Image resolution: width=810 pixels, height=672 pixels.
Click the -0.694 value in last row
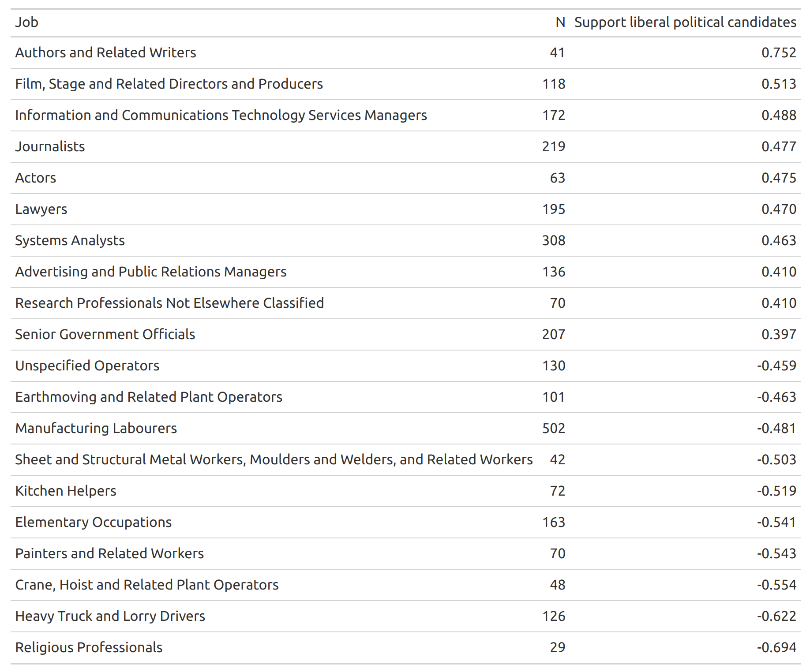tap(776, 647)
